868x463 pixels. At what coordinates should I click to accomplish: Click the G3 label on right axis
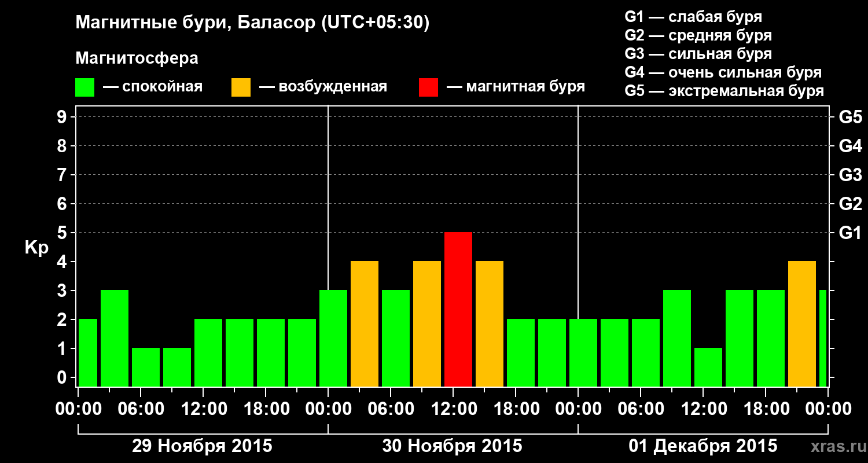(x=850, y=175)
